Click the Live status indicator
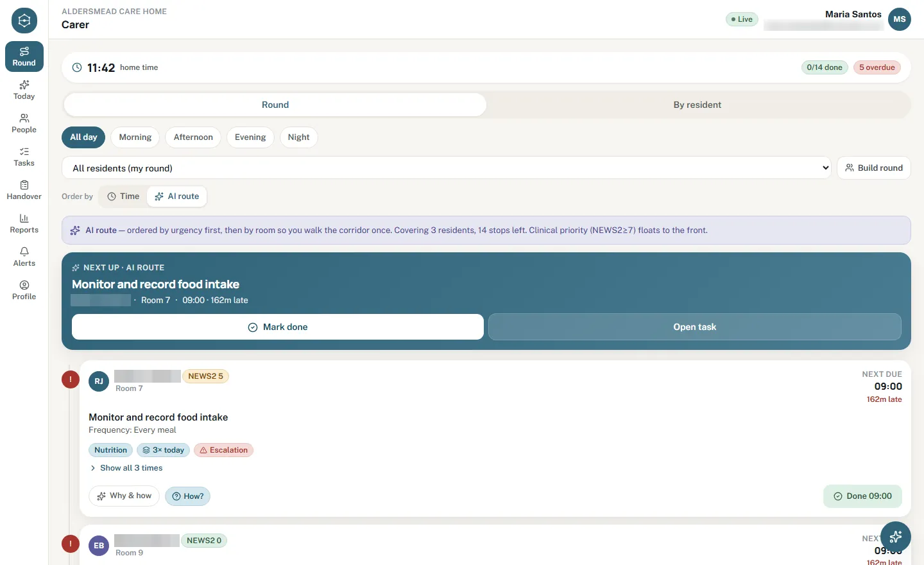Image resolution: width=924 pixels, height=565 pixels. coord(742,19)
